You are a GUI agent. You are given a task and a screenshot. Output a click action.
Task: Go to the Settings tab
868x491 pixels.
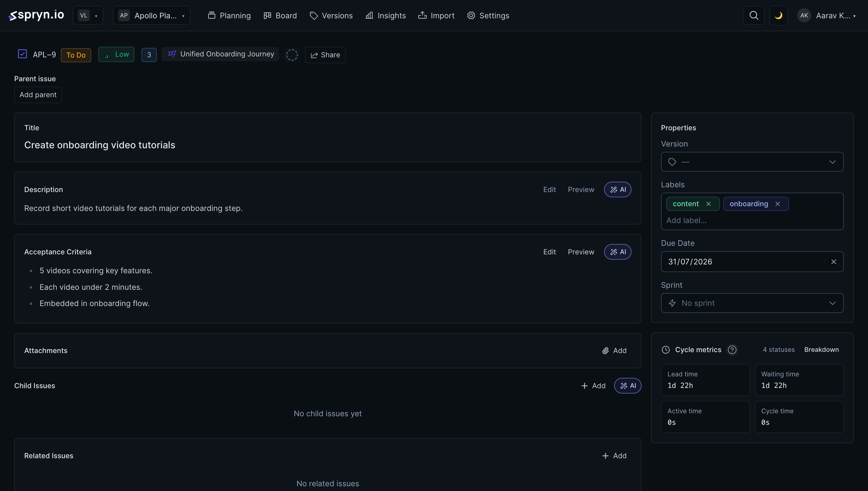(488, 16)
